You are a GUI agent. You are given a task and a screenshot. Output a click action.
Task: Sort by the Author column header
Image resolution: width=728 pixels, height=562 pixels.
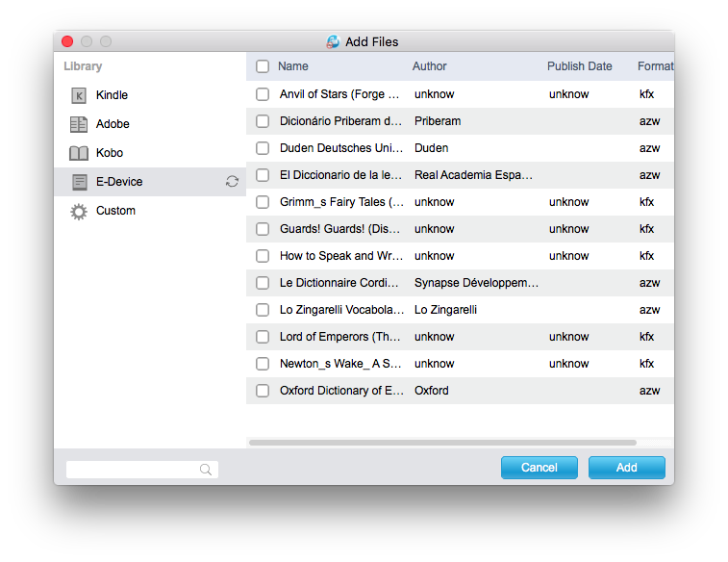coord(430,66)
